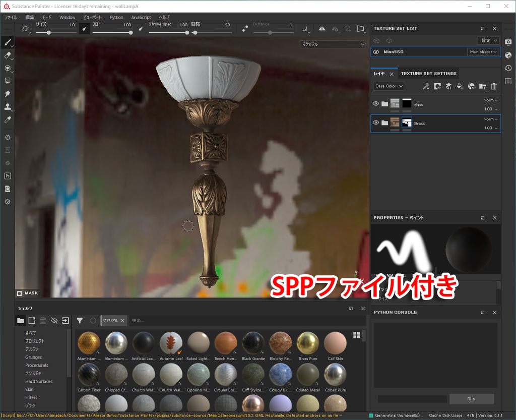The width and height of the screenshot is (516, 420).
Task: Add effect with the magic wand icon
Action: (x=426, y=86)
